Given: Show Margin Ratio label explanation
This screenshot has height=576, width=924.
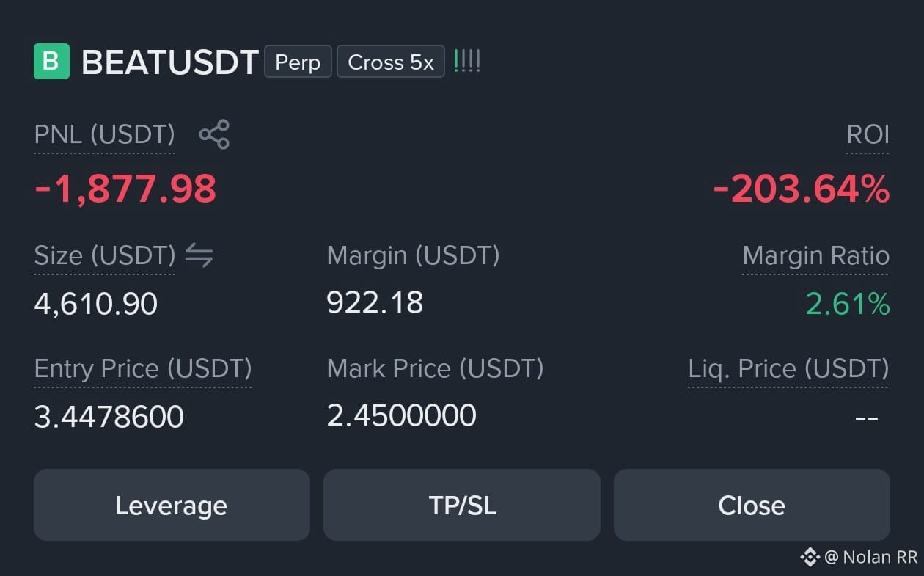Looking at the screenshot, I should [x=815, y=256].
